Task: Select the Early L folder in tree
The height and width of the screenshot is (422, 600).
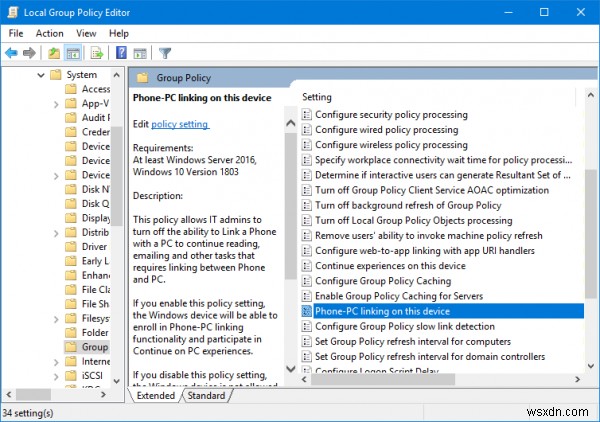Action: tap(95, 261)
